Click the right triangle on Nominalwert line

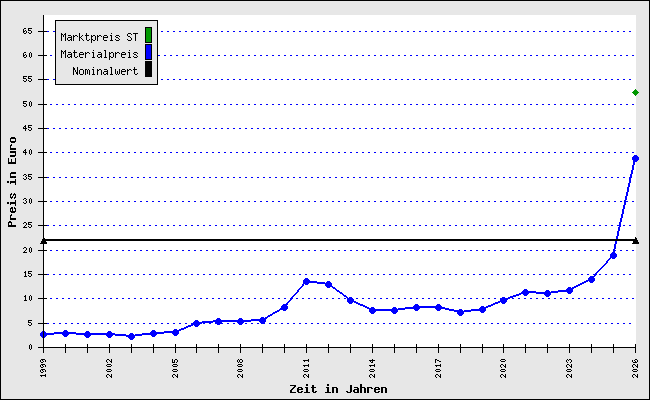pos(636,240)
